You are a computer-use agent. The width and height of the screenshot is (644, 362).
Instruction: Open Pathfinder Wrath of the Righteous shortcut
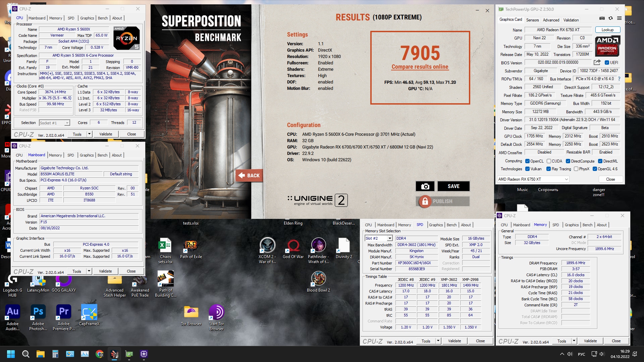(318, 251)
